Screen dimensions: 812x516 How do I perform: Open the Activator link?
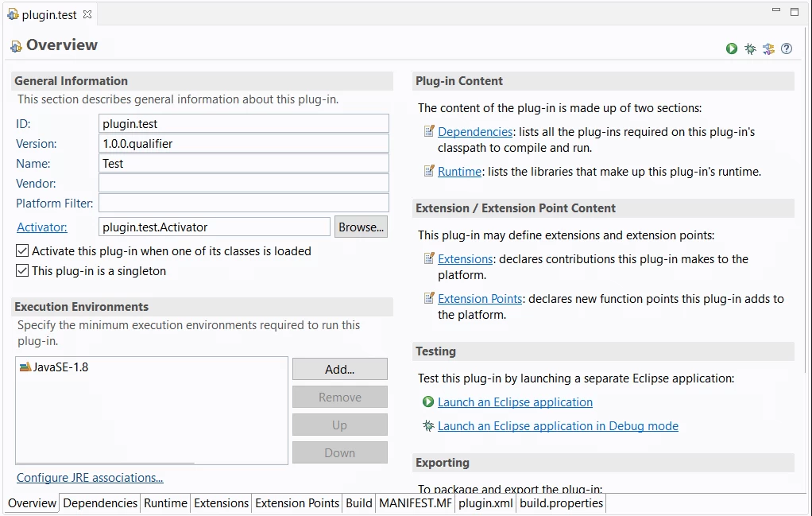[x=42, y=227]
